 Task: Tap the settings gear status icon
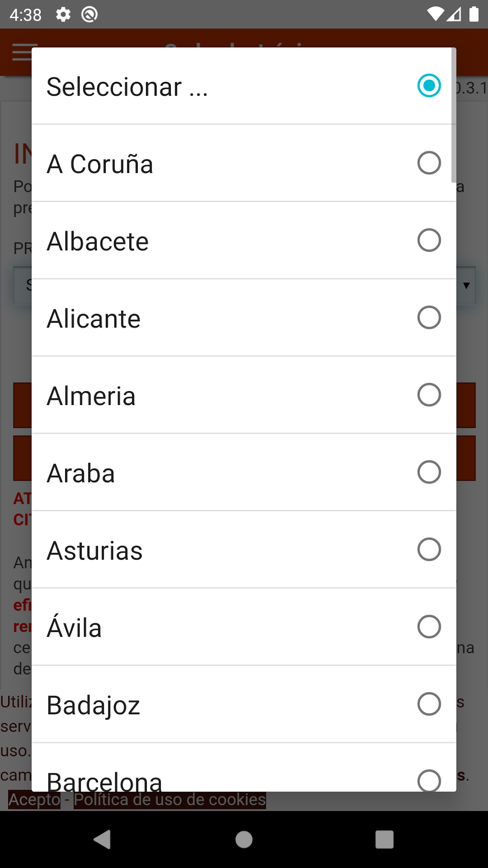click(x=63, y=14)
